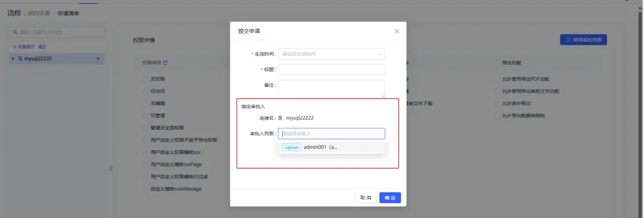Click the 流程 page title
The image size is (644, 218).
click(14, 13)
